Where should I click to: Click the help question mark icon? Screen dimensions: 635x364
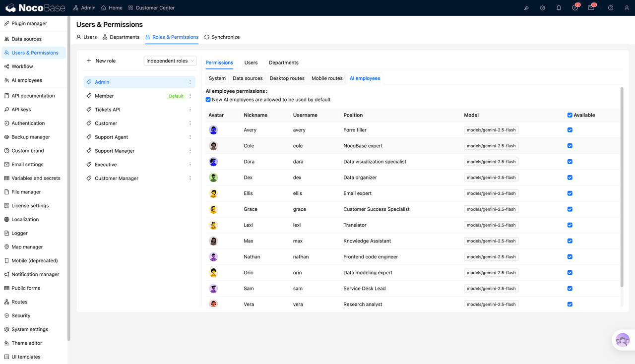610,8
